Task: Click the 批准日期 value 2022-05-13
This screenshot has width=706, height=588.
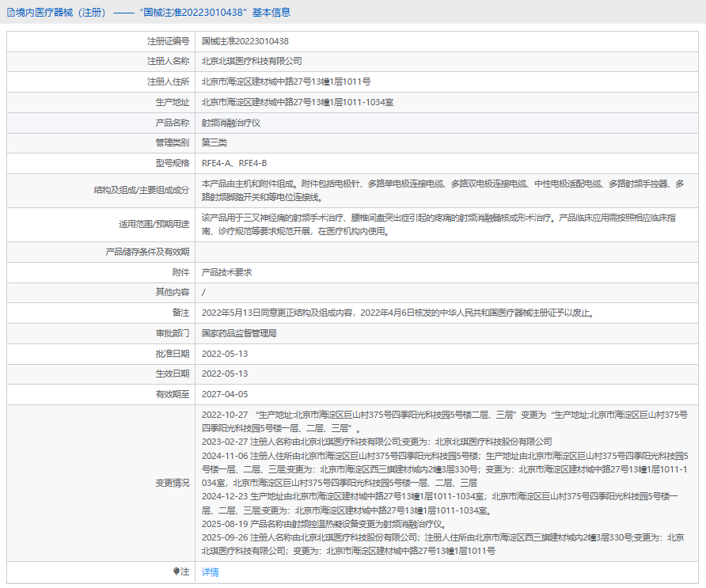Action: (x=225, y=354)
